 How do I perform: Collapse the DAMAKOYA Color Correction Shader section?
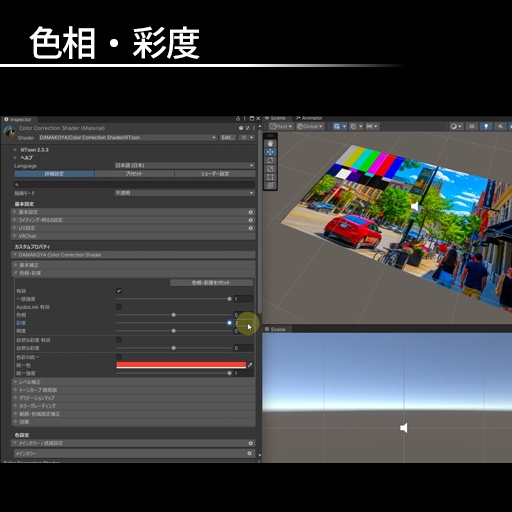(x=133, y=255)
